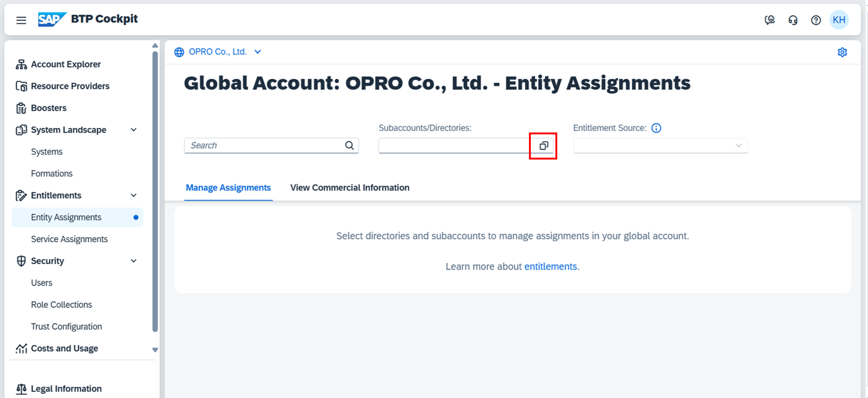Screen dimensions: 868x398
Task: Expand the OPRO Co., Ltd. account dropdown
Action: (x=257, y=52)
